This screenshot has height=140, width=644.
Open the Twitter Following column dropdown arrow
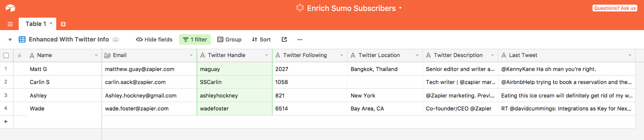[x=342, y=56]
